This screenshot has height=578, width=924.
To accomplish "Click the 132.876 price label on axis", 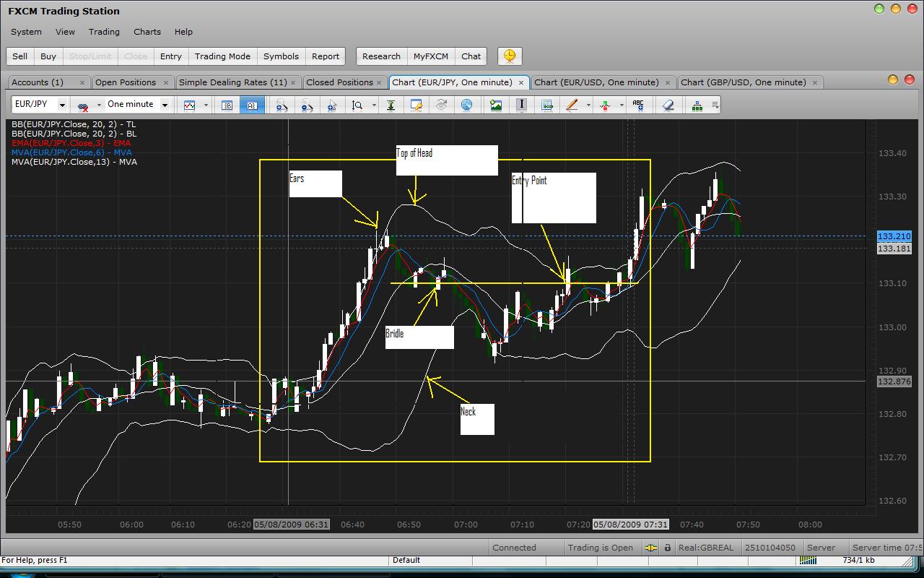I will pos(894,381).
